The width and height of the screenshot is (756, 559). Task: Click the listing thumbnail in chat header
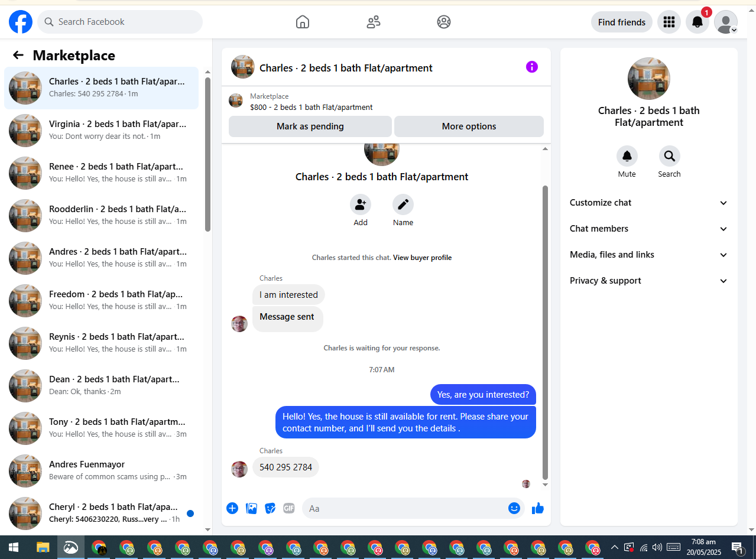click(x=243, y=67)
